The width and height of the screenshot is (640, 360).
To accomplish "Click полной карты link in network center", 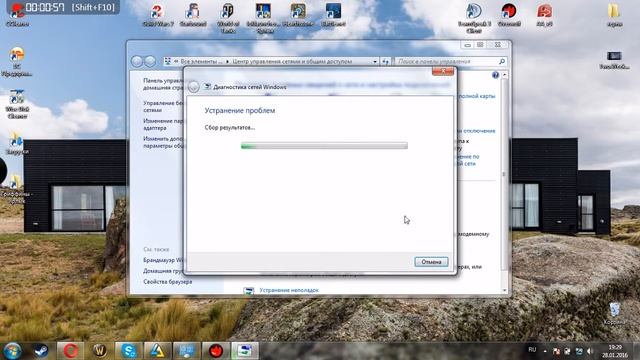I will click(x=476, y=96).
